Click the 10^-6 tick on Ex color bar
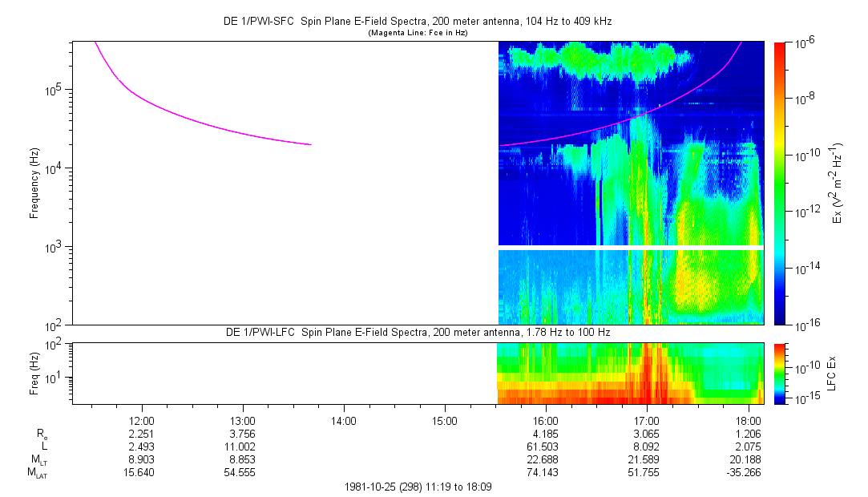The image size is (868, 497). point(804,42)
